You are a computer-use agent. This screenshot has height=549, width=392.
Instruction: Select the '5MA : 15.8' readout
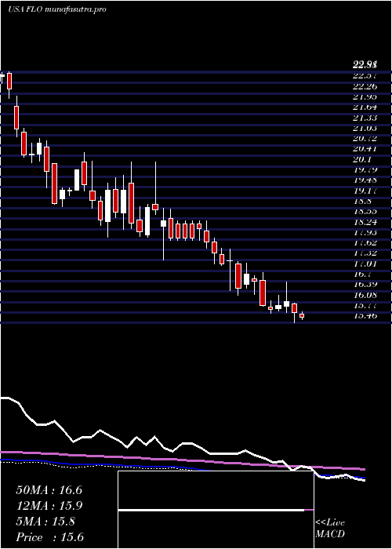coord(45,522)
